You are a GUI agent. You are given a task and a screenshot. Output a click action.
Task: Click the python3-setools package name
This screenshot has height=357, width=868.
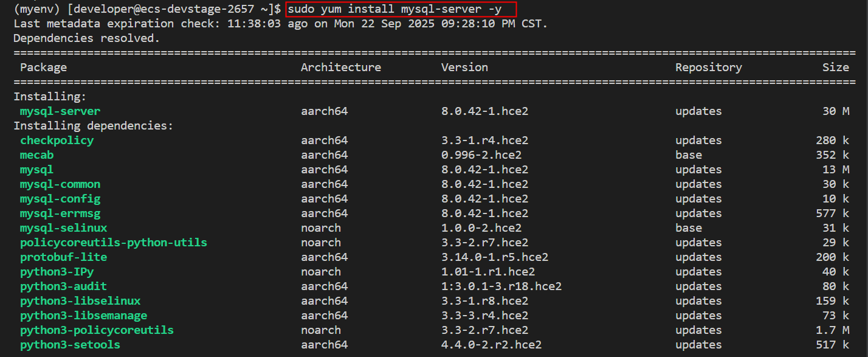point(70,345)
